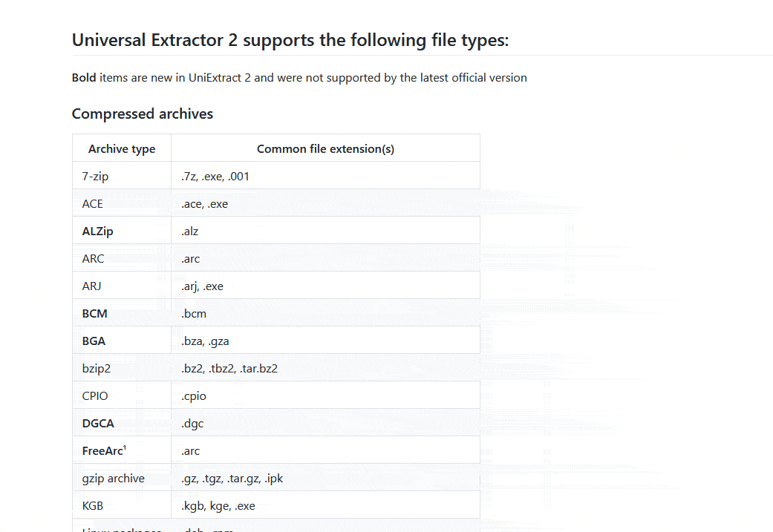The height and width of the screenshot is (532, 773).
Task: Select the bold 'FreeArc' cell
Action: (x=122, y=450)
